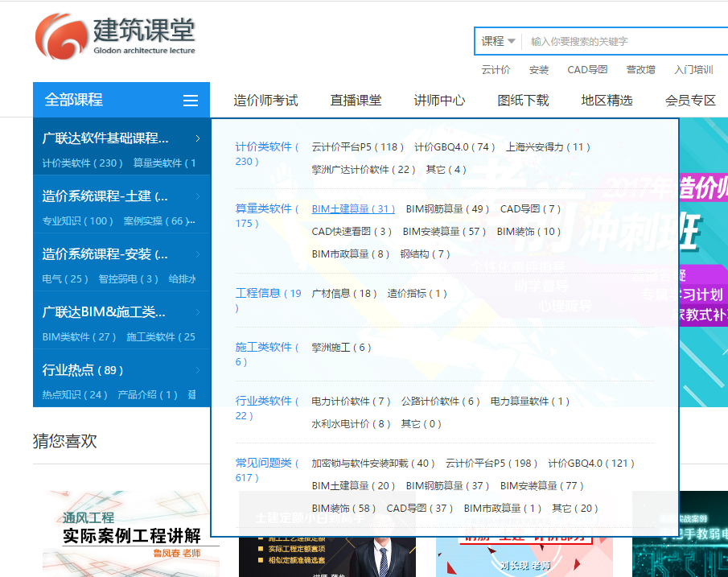Open CAD快速看图 (3) link
Image resolution: width=728 pixels, height=577 pixels.
click(x=352, y=232)
